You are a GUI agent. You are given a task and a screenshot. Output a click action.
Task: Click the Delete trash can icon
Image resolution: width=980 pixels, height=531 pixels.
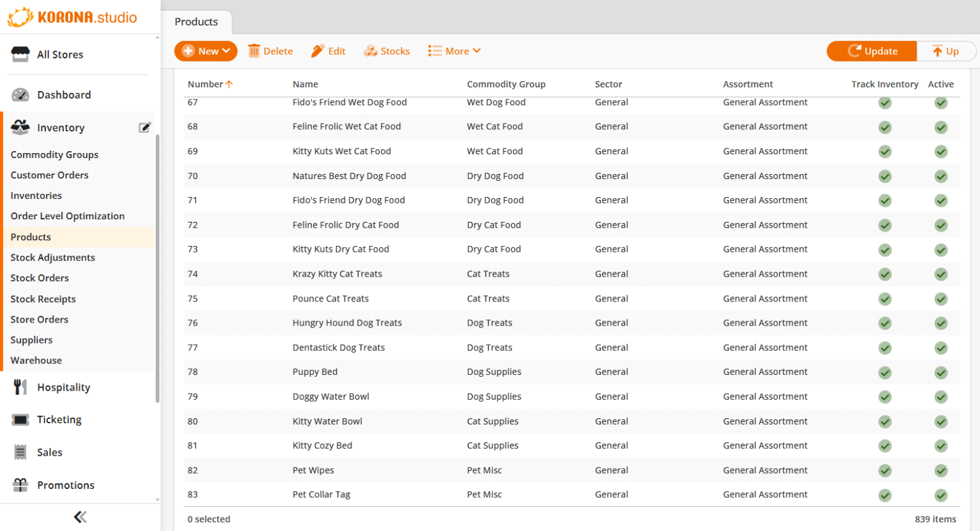click(254, 51)
